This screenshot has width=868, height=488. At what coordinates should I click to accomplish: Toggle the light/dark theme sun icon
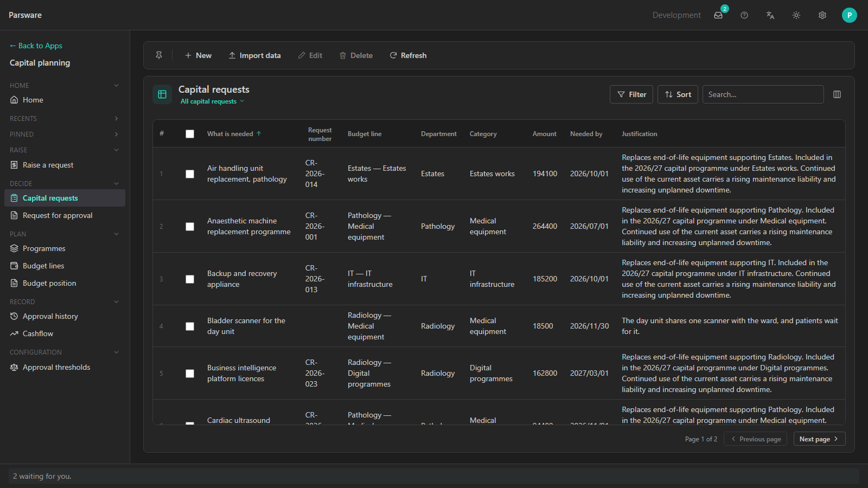tap(796, 15)
